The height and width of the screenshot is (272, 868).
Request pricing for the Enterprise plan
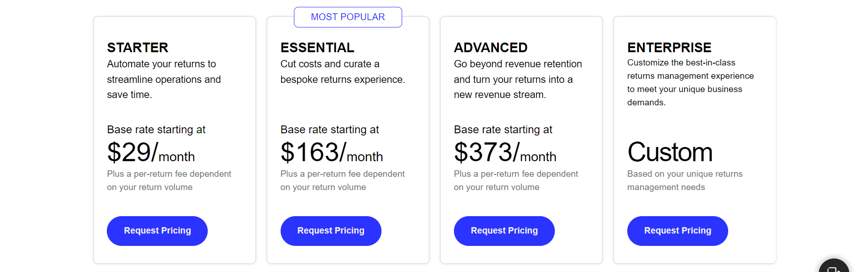pos(677,231)
